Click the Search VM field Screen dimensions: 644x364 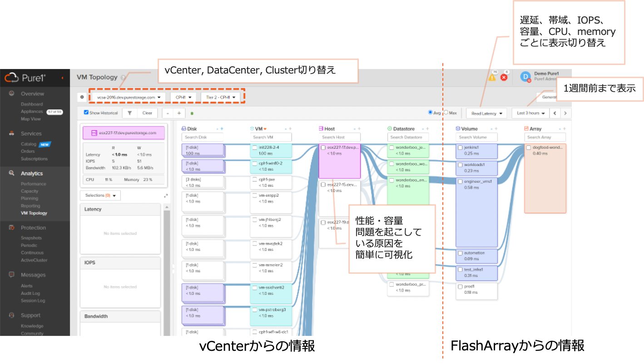tap(271, 137)
